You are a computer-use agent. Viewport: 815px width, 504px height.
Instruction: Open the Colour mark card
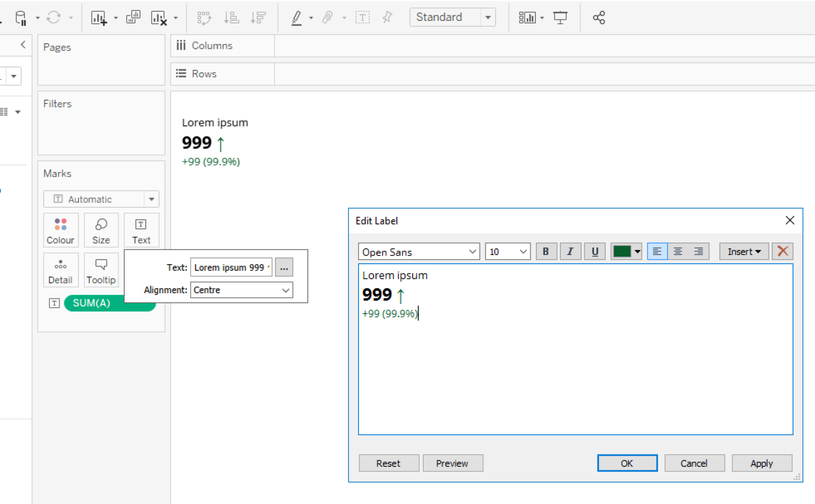[61, 230]
